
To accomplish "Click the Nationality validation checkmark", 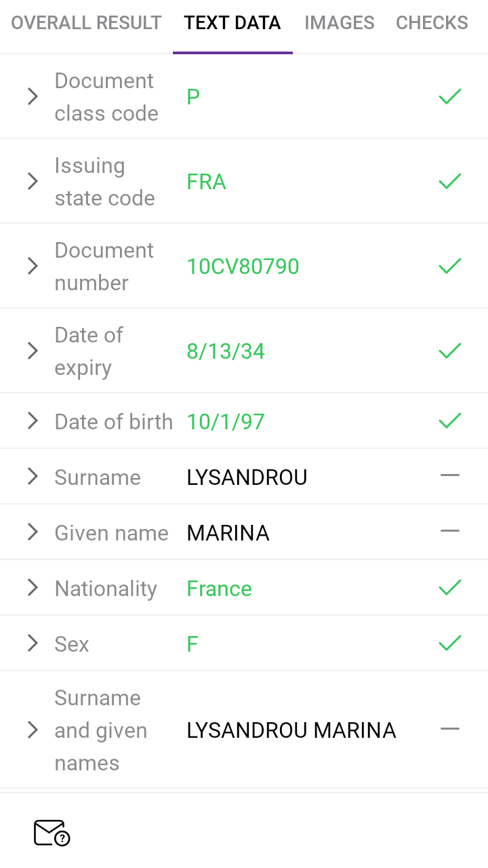I will (x=450, y=588).
